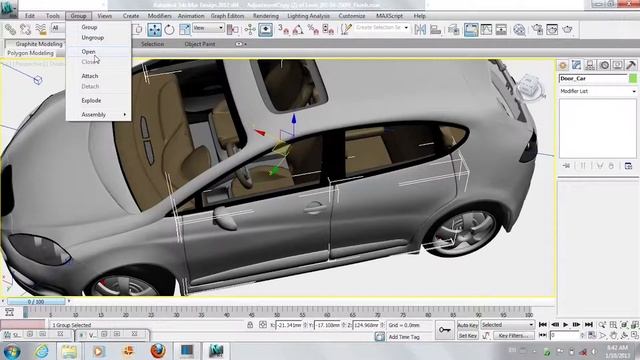Toggle the Percent Snap button
Image resolution: width=640 pixels, height=360 pixels.
point(313,29)
